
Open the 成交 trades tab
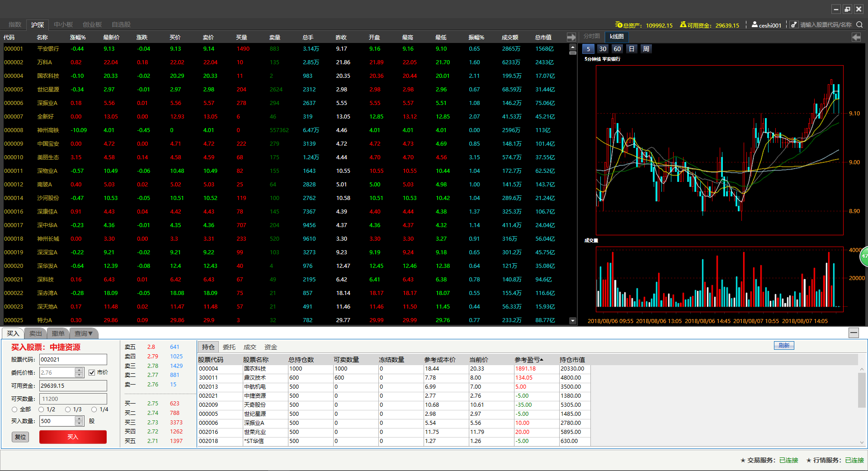(250, 347)
